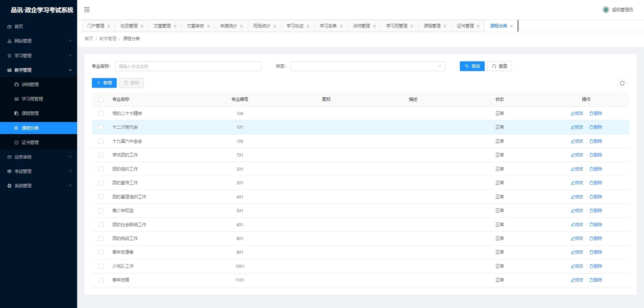Screen dimensions: 644x308
Task: Click the 新增 add button
Action: point(104,83)
